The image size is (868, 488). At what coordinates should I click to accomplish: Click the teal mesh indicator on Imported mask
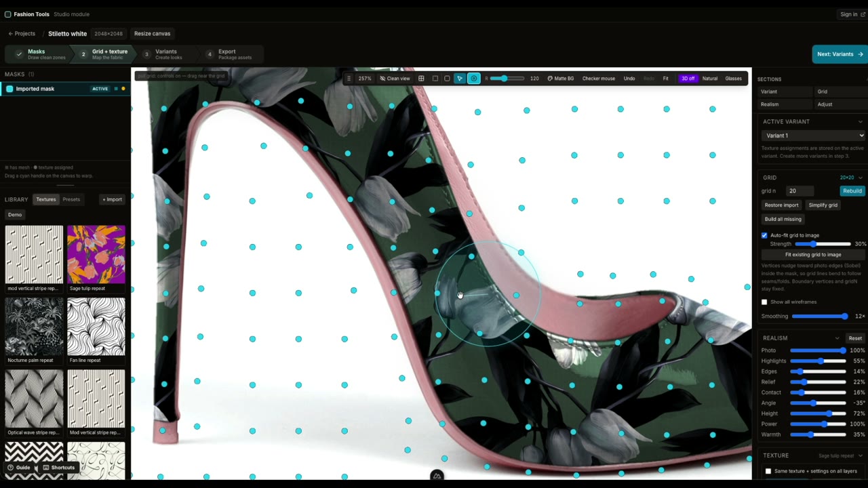coord(116,89)
